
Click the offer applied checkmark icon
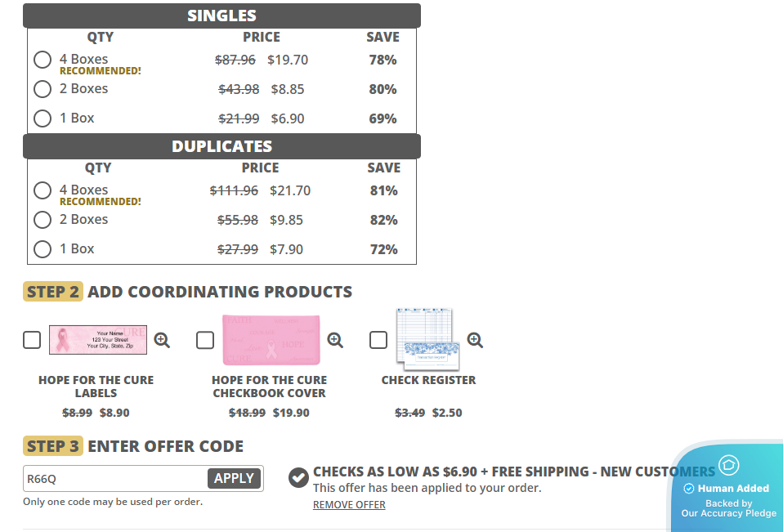click(x=299, y=477)
